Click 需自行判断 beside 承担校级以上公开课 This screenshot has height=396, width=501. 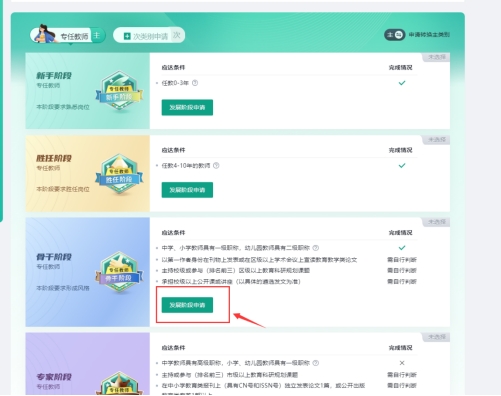[x=402, y=282]
